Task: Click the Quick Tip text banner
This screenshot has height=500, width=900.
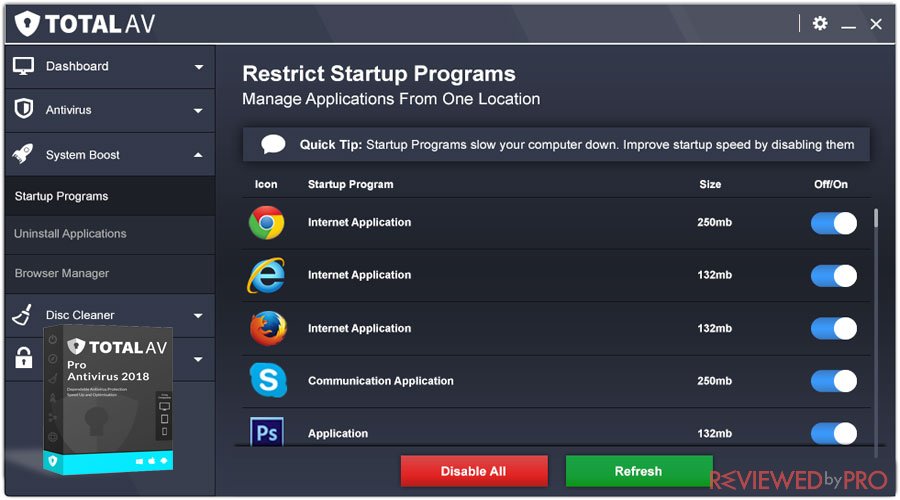Action: pos(556,145)
